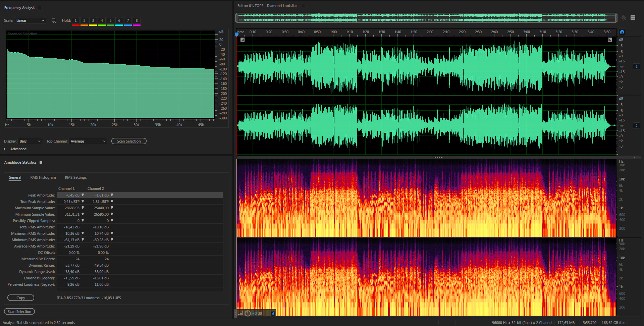Image resolution: width=644 pixels, height=326 pixels.
Task: Toggle Hold button 2
Action: coord(84,21)
